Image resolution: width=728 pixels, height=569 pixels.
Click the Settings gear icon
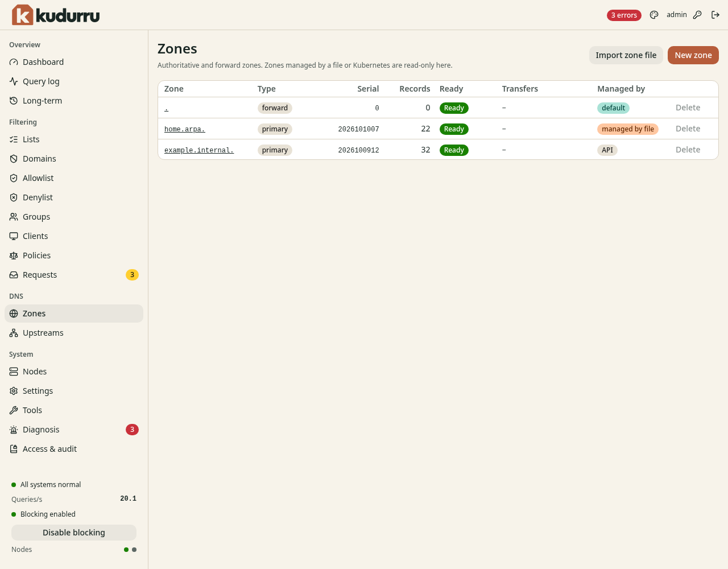pyautogui.click(x=14, y=391)
